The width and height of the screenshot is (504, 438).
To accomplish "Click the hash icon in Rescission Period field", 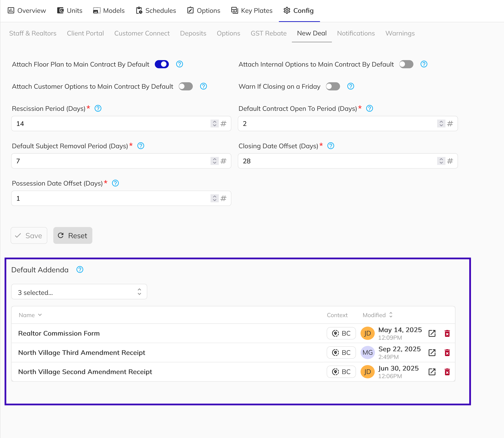I will tap(223, 124).
